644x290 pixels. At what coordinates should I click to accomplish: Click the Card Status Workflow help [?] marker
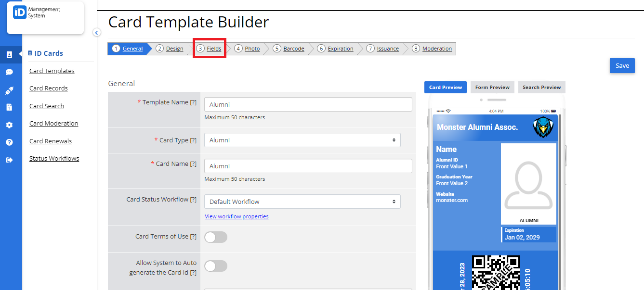click(193, 200)
